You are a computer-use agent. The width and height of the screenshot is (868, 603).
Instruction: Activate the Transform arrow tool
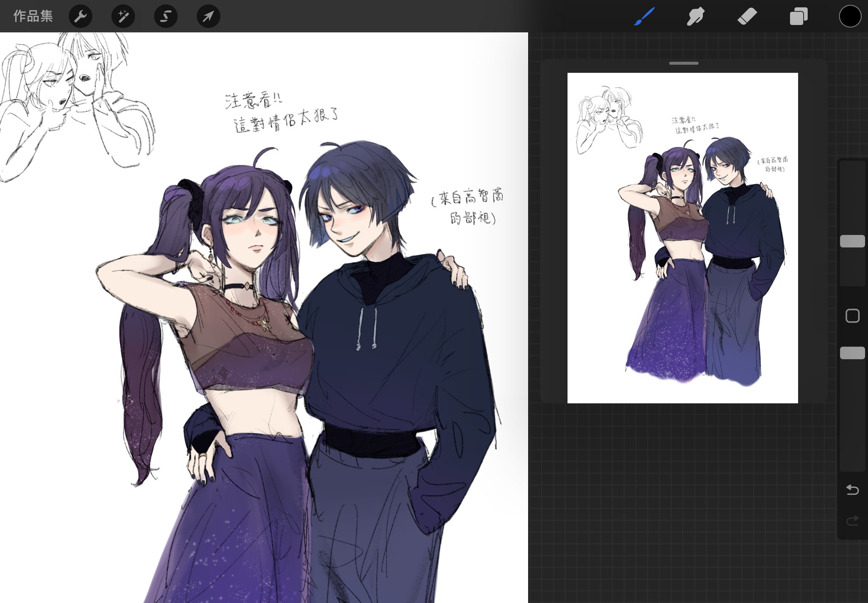point(208,17)
